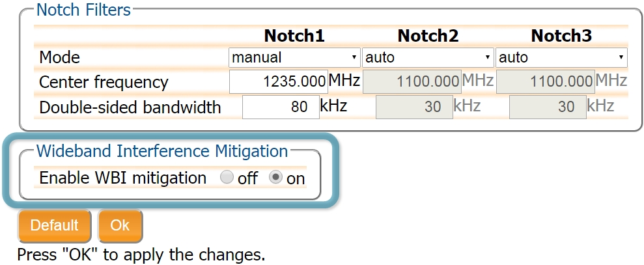Click the Enable WBI mitigation label
Screen dimensions: 644x265
[x=123, y=178]
